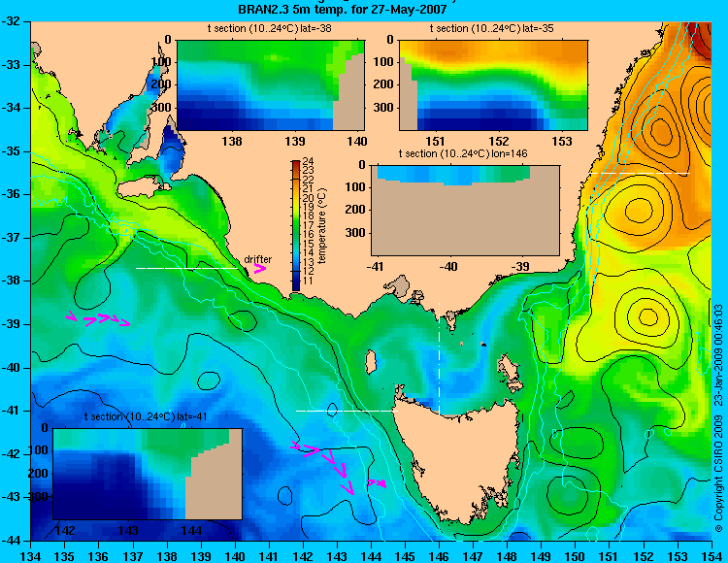Image resolution: width=728 pixels, height=563 pixels.
Task: Click '152' on the lat=-35 inset axis
Action: point(499,141)
